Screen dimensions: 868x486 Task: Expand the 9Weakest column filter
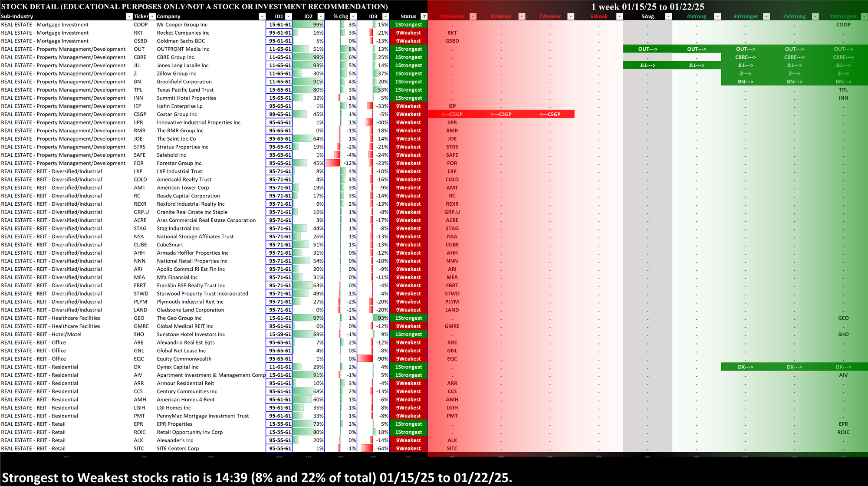(x=473, y=16)
